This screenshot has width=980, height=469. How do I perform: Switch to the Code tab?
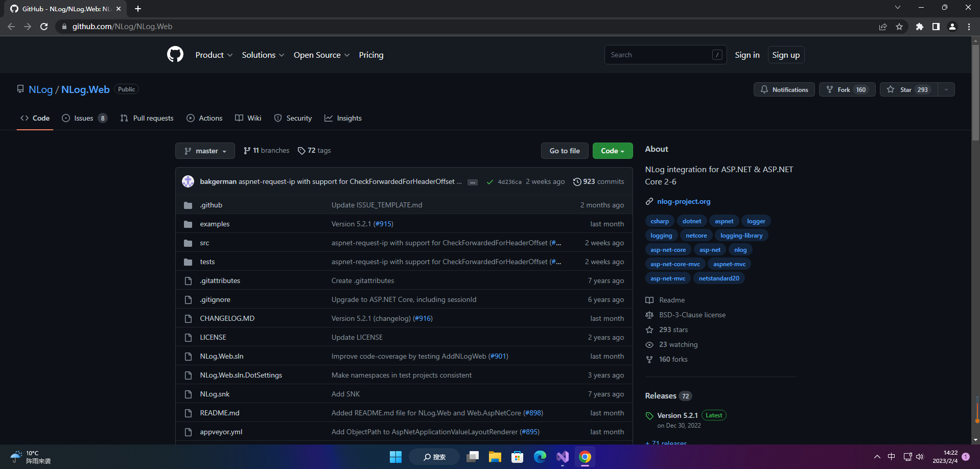(35, 118)
